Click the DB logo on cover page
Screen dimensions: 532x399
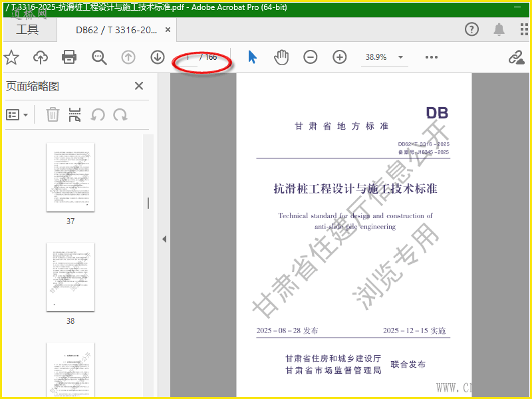click(437, 113)
